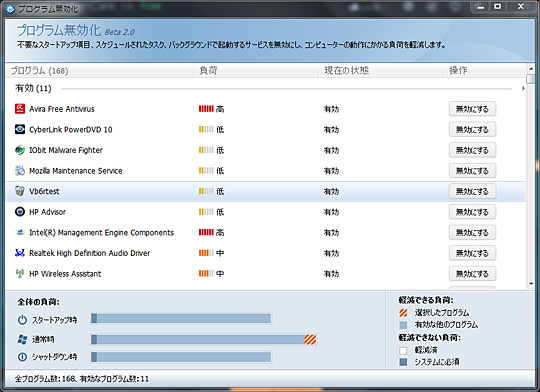Minimize the プログラム無効化 window
The image size is (540, 392).
tap(481, 7)
